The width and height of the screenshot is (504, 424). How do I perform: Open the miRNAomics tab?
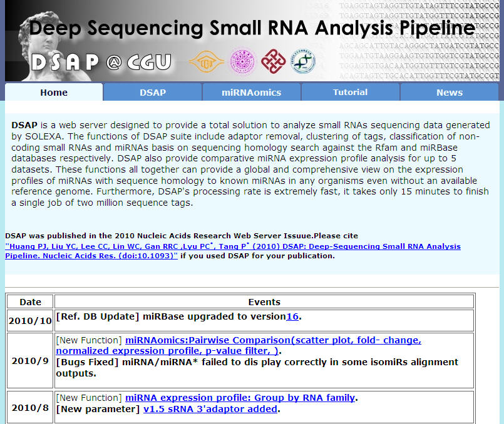251,93
